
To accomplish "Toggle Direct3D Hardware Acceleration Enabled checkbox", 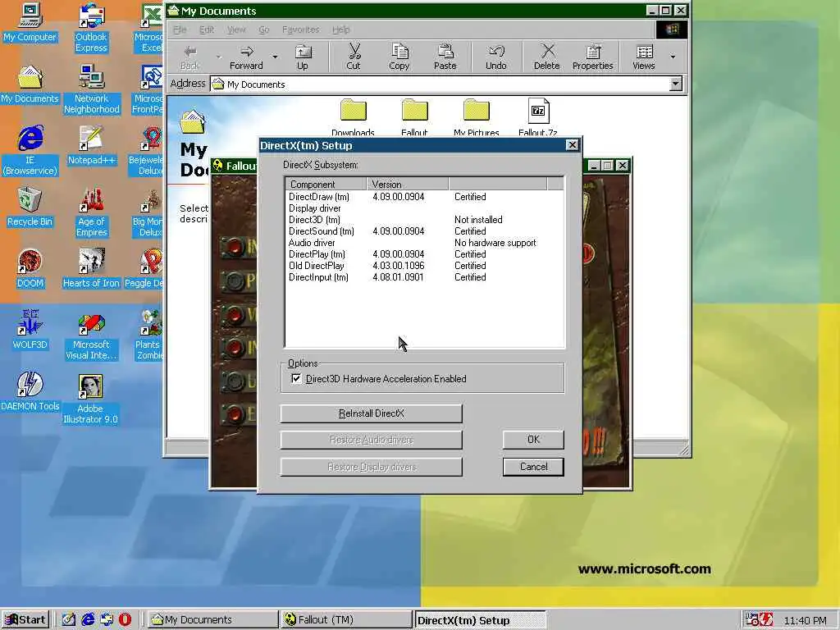I will 296,379.
